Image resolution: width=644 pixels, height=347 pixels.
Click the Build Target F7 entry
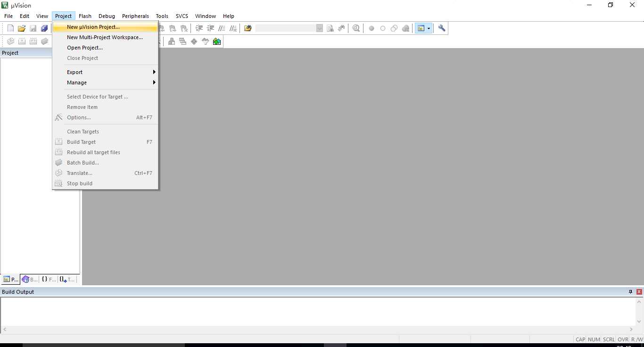pyautogui.click(x=106, y=142)
